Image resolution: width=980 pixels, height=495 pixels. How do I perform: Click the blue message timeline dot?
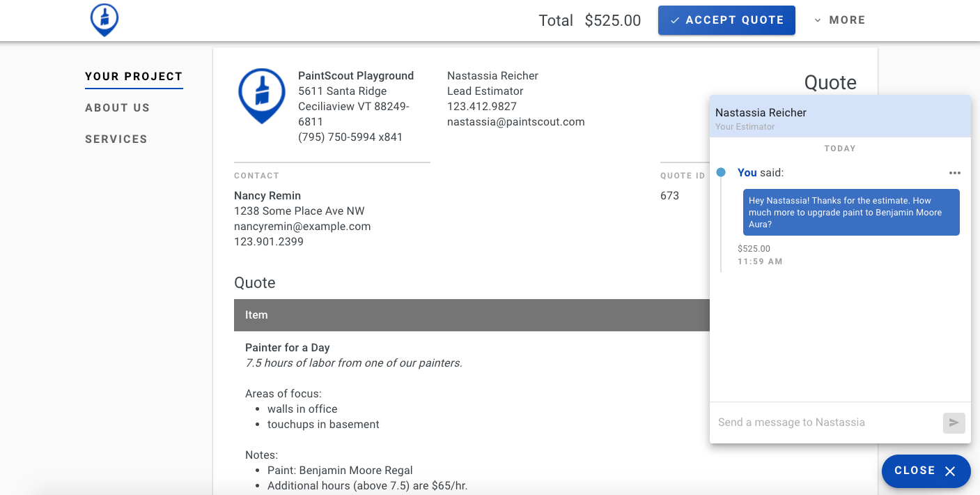click(x=721, y=172)
